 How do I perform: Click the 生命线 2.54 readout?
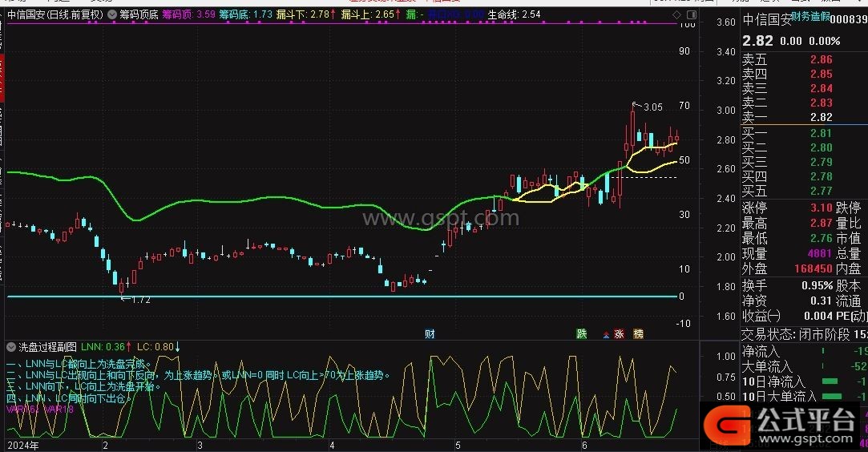coord(515,14)
